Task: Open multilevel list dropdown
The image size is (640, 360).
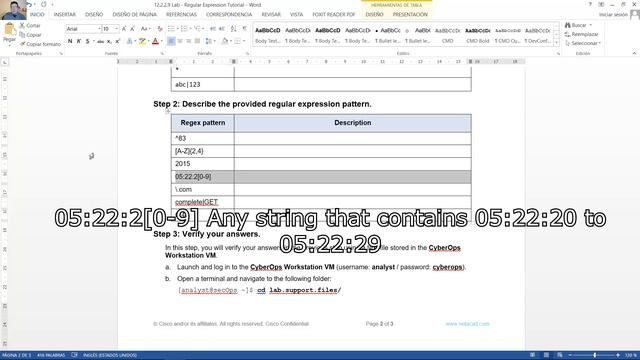Action: (x=203, y=29)
